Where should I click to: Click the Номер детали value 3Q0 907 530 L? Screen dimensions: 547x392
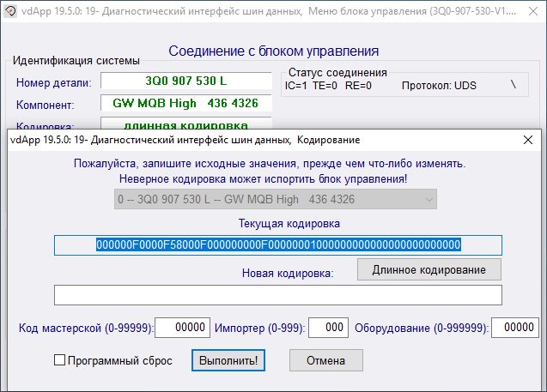tap(185, 82)
